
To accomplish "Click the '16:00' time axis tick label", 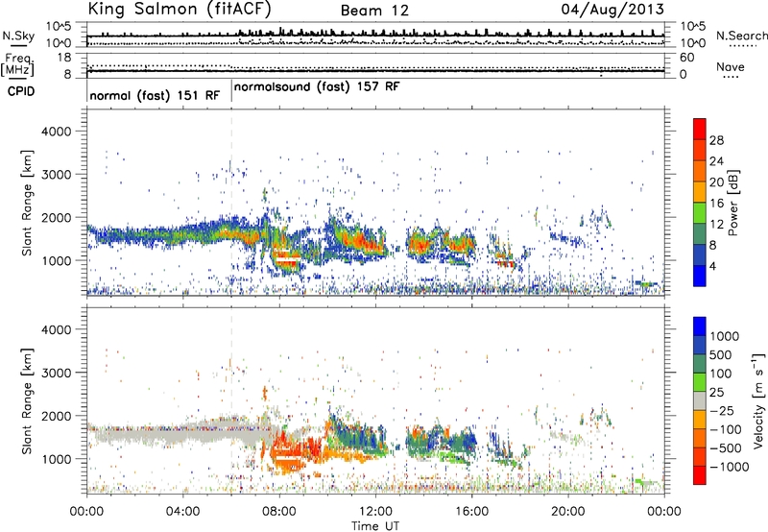I will pyautogui.click(x=471, y=512).
